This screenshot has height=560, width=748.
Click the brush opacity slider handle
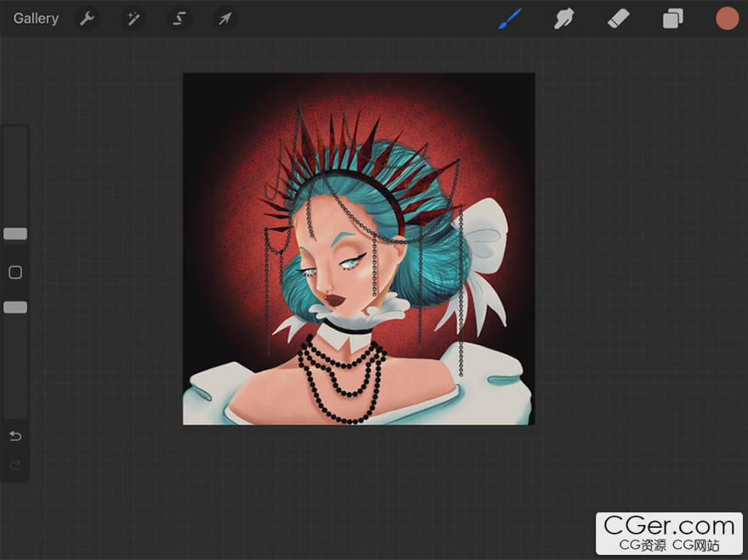tap(15, 307)
